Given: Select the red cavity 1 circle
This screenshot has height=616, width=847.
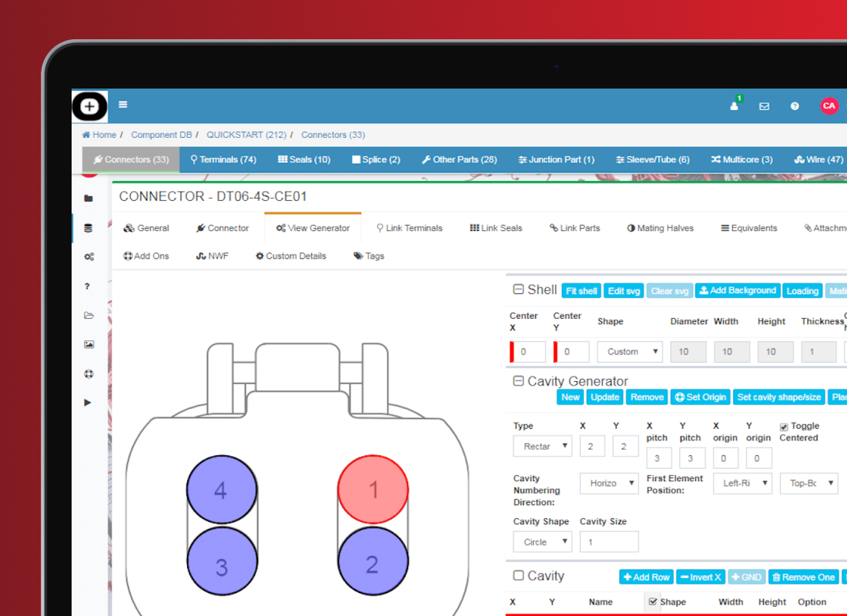Looking at the screenshot, I should click(x=373, y=490).
